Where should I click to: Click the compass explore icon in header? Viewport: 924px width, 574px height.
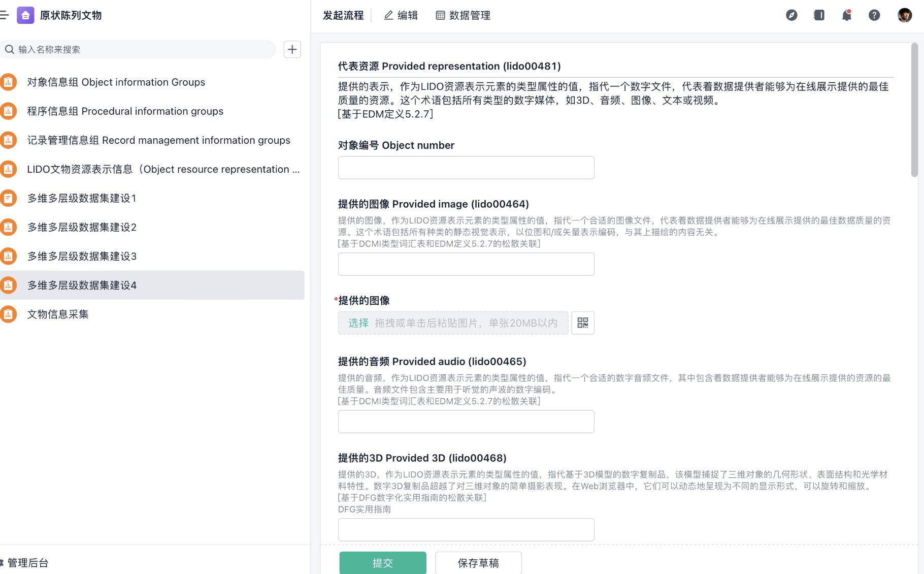791,15
